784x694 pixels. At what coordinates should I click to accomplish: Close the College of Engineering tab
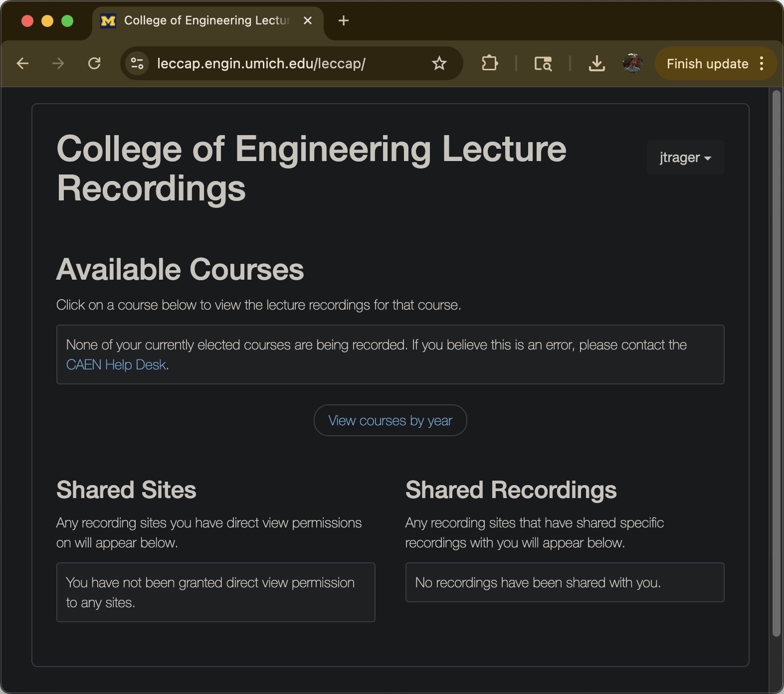click(308, 20)
